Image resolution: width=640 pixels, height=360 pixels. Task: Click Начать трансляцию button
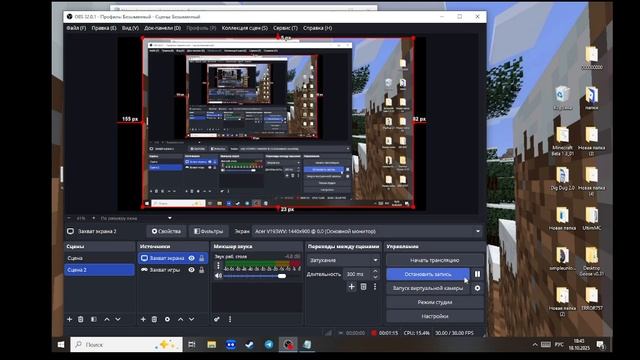click(435, 260)
